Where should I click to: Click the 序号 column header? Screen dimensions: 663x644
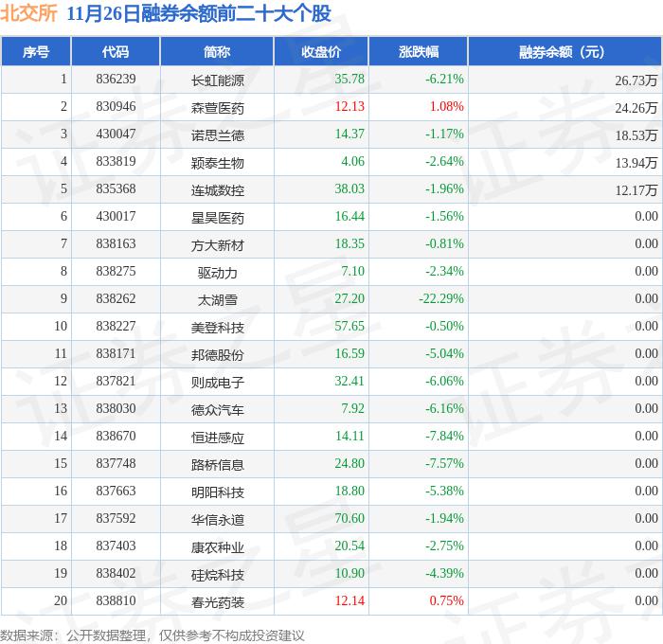[x=36, y=52]
